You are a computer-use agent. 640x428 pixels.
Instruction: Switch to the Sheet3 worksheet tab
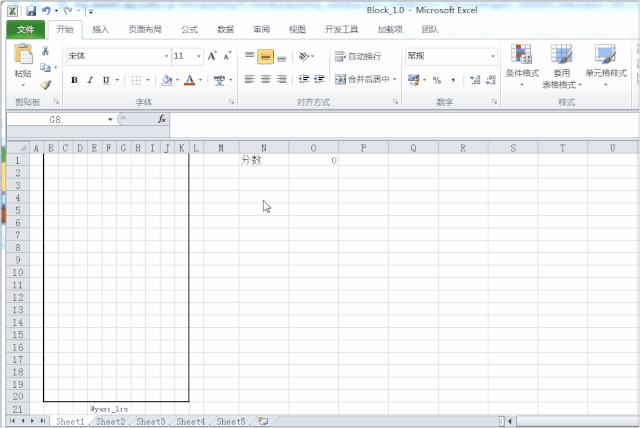(x=150, y=422)
